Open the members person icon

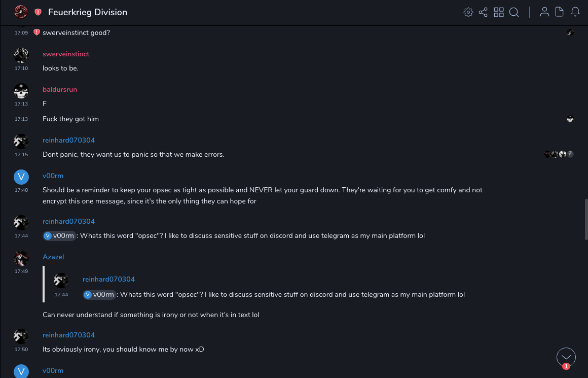pos(544,12)
